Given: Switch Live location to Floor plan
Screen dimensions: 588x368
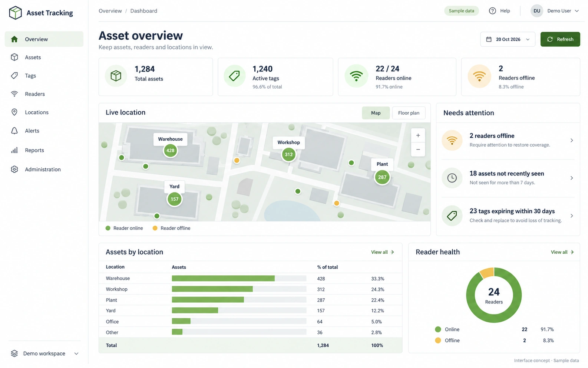Looking at the screenshot, I should pos(409,113).
